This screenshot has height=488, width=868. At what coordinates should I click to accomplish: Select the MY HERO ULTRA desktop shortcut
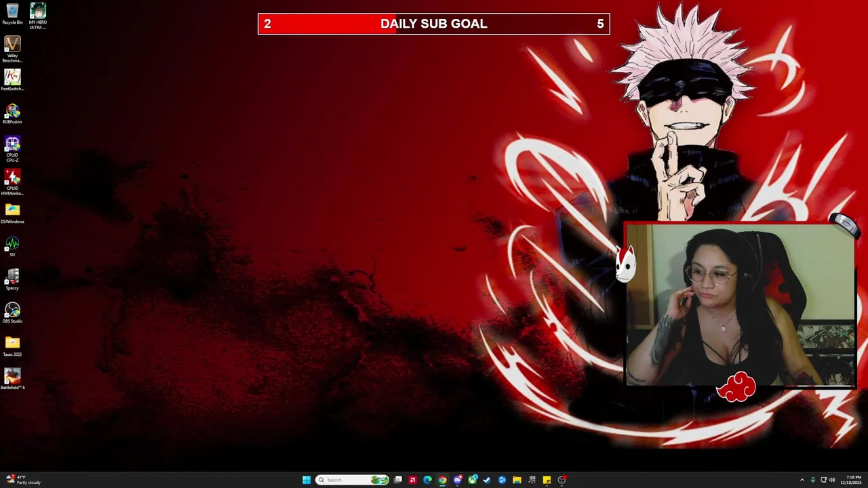click(38, 16)
